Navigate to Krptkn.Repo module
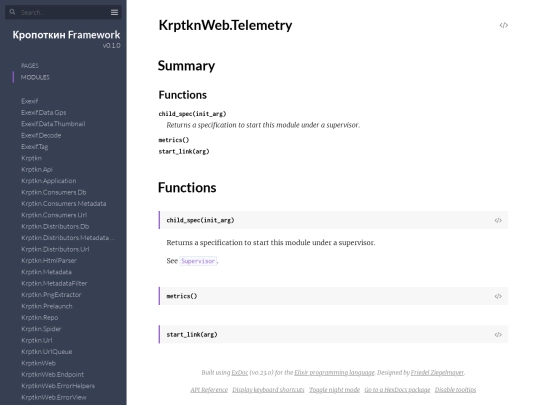Image resolution: width=540 pixels, height=405 pixels. point(40,318)
